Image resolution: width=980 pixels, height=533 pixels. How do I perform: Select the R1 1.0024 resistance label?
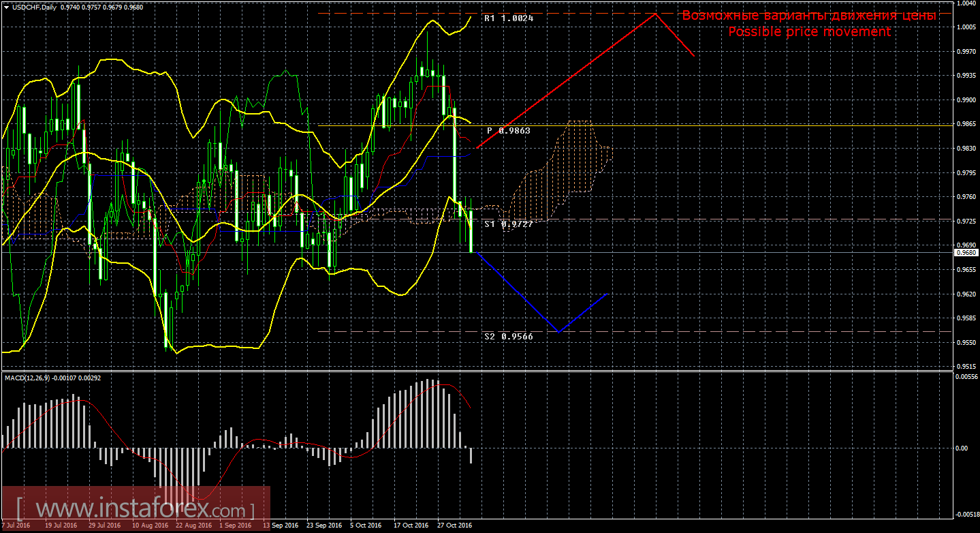tap(508, 18)
